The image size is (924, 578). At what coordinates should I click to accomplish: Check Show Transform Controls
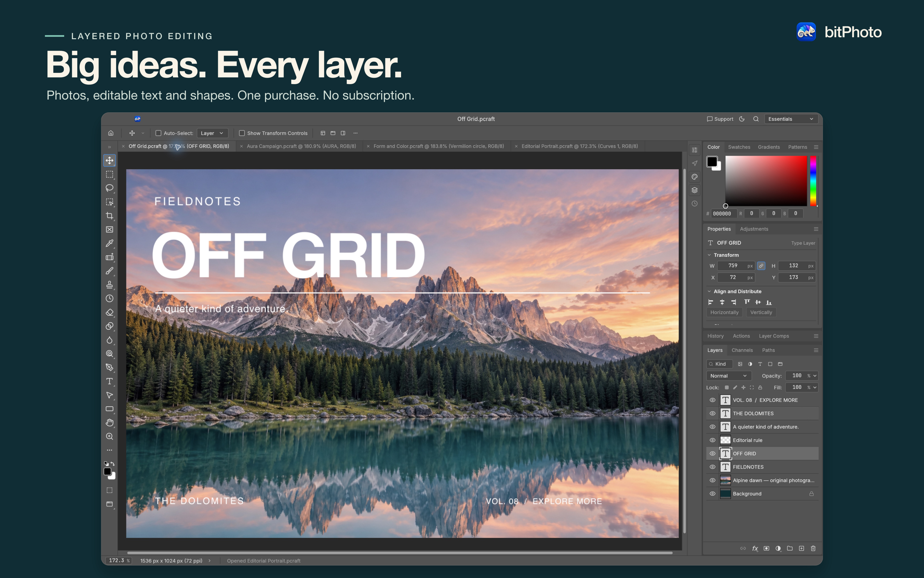coord(242,133)
